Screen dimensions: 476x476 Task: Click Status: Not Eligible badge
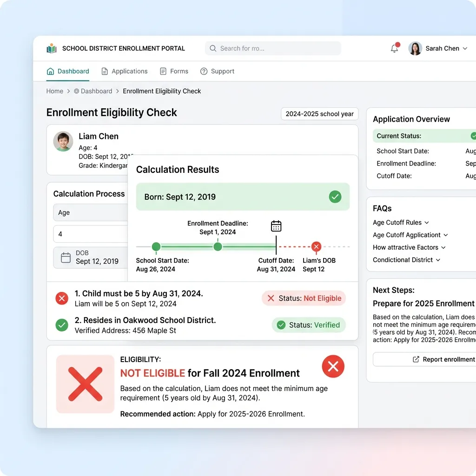pyautogui.click(x=304, y=298)
